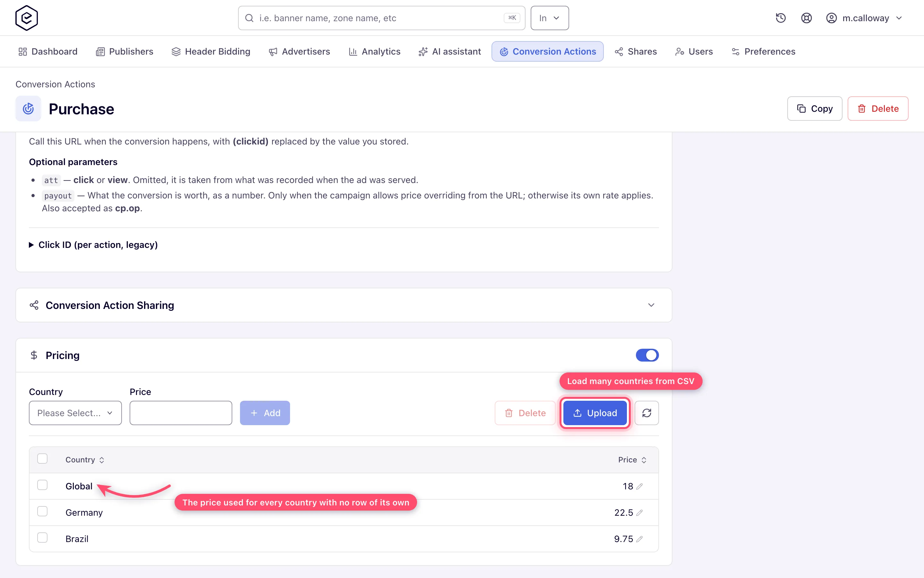Open the m.calloway user menu
The image size is (924, 578).
click(x=864, y=18)
